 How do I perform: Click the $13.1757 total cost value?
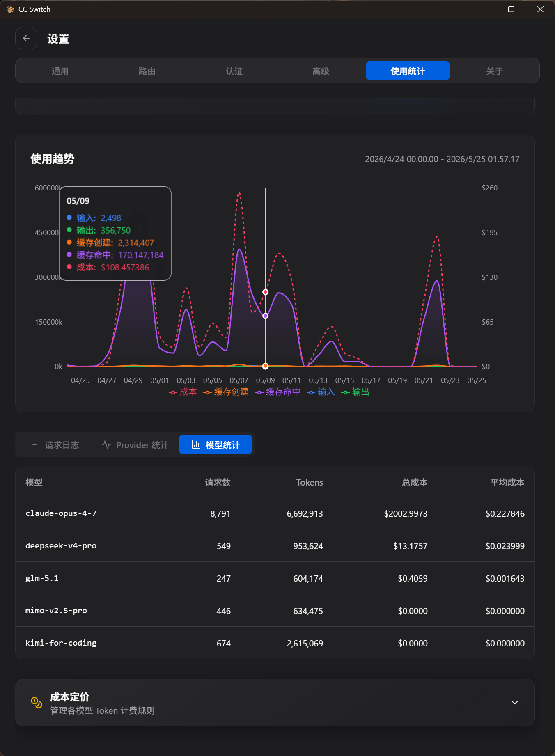coord(410,546)
